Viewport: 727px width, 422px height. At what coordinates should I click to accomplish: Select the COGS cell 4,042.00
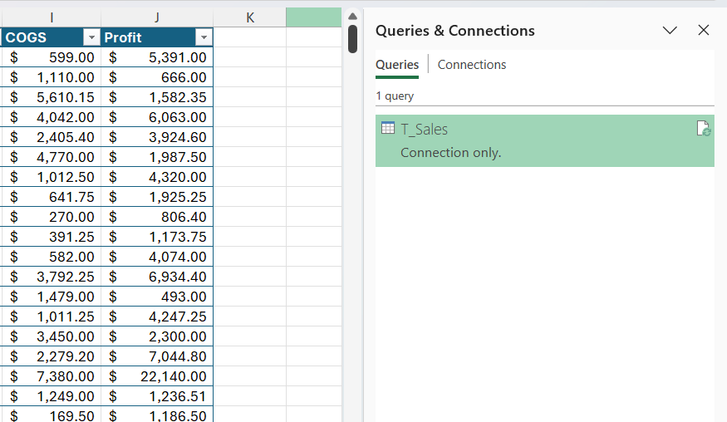click(x=51, y=117)
